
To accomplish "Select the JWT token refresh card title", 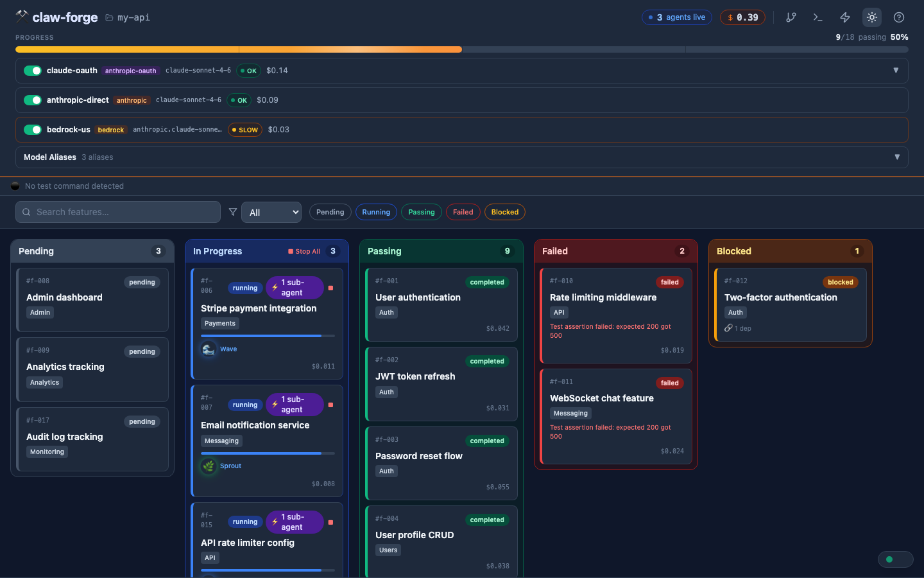I will tap(415, 376).
